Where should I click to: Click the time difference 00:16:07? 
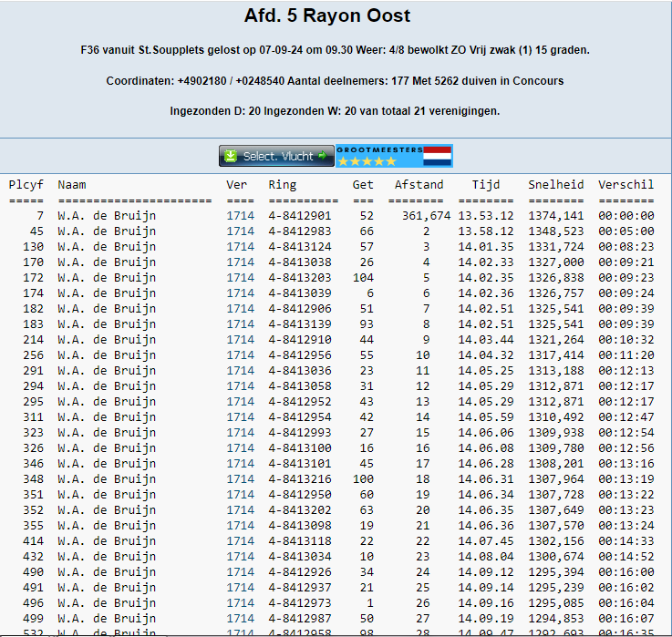tap(626, 619)
